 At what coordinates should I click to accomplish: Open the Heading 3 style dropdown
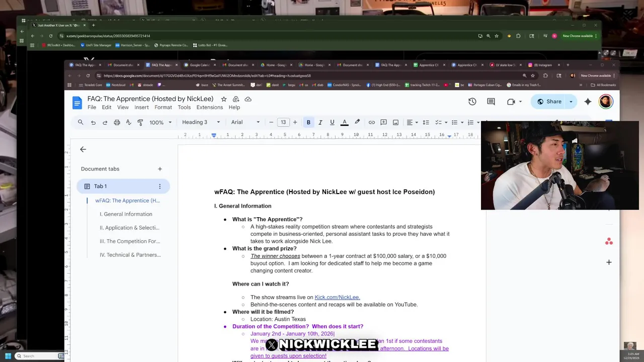pyautogui.click(x=201, y=122)
